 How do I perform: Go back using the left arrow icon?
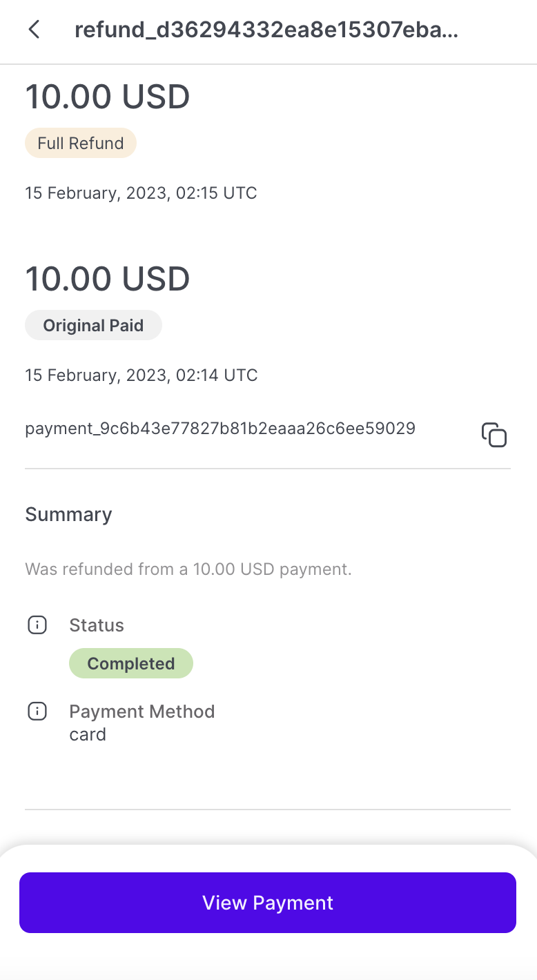(x=34, y=30)
